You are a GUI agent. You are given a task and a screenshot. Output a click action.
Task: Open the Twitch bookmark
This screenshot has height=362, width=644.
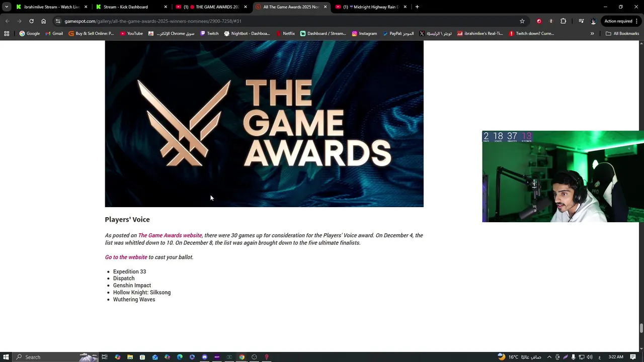pos(209,34)
